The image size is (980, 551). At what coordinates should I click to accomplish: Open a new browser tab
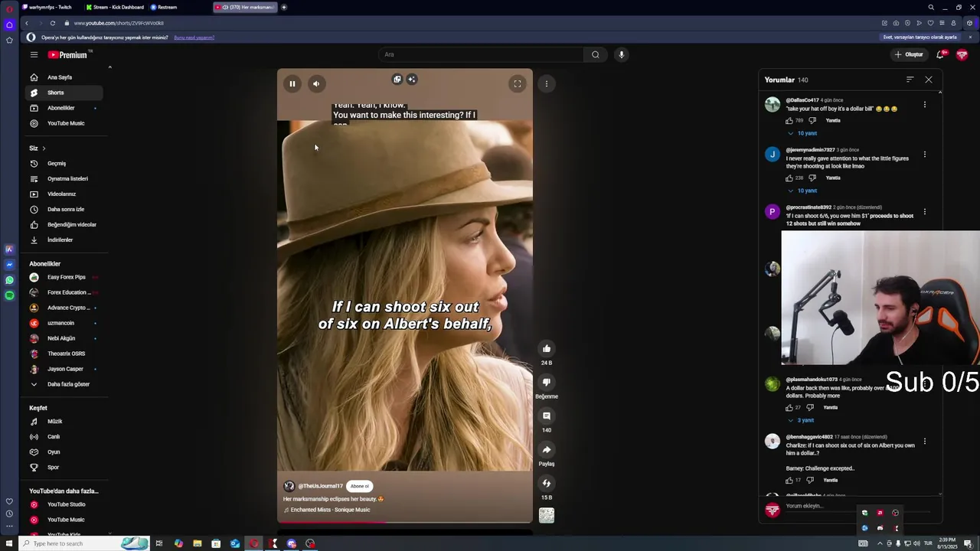[x=284, y=7]
